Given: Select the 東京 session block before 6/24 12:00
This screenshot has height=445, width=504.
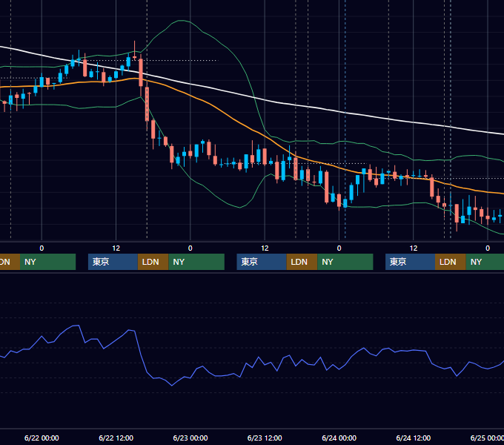Looking at the screenshot, I should tap(410, 262).
